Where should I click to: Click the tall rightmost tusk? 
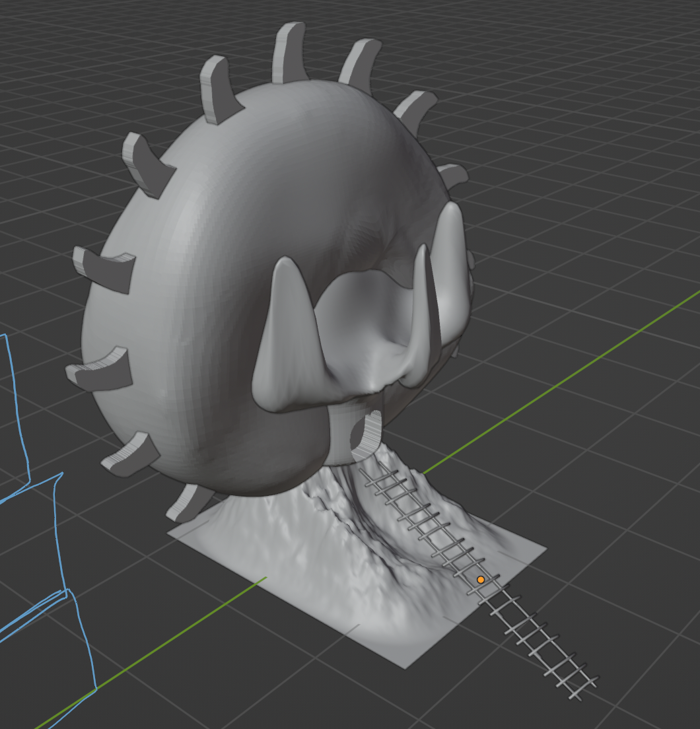coord(452,264)
